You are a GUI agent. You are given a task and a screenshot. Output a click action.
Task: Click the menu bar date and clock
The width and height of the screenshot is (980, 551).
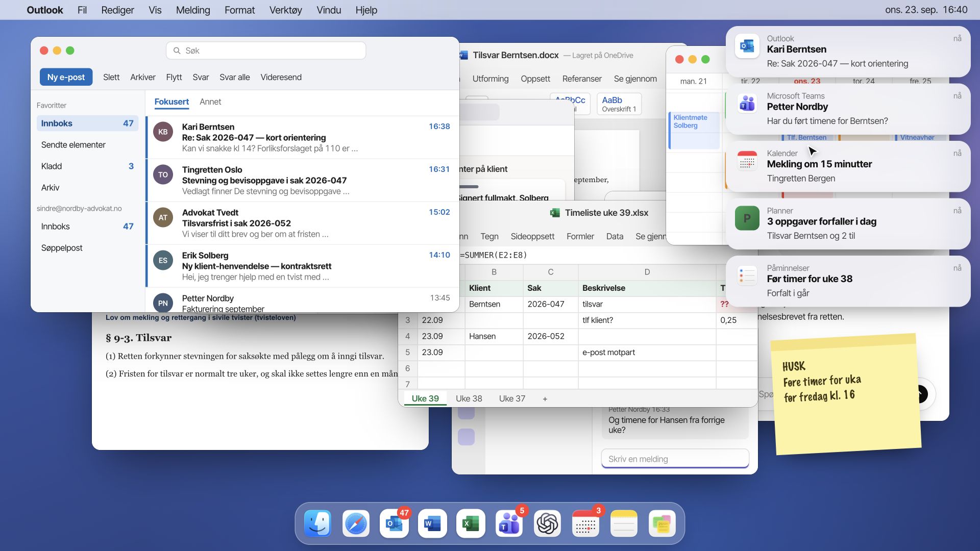click(926, 10)
